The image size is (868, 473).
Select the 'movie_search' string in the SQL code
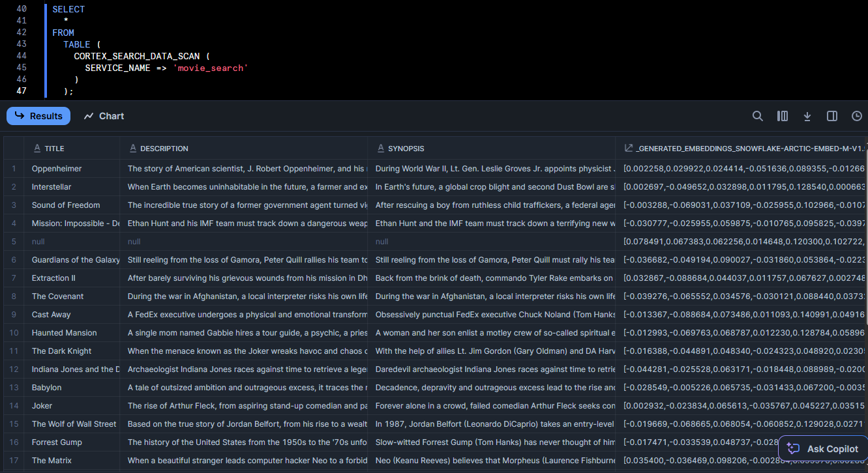pos(210,68)
